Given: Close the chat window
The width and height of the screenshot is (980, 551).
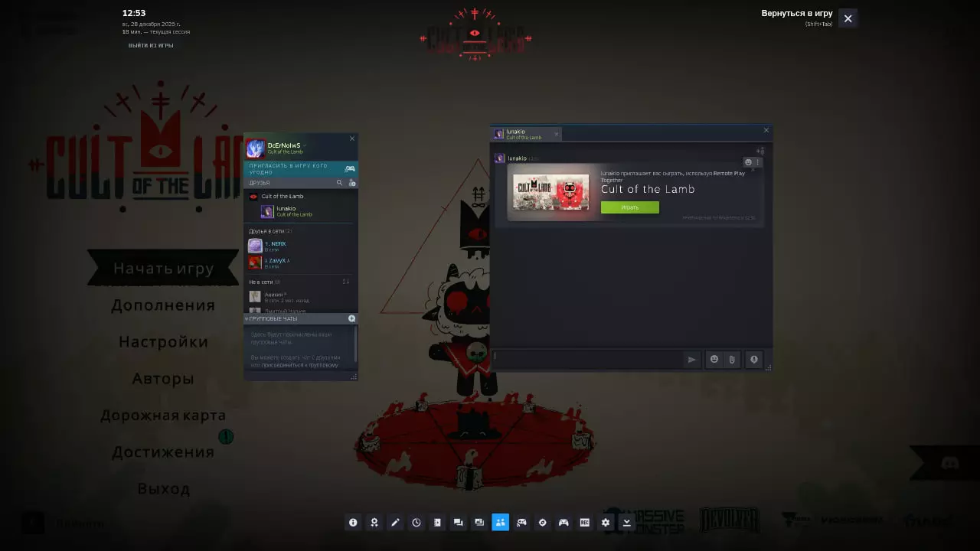Looking at the screenshot, I should (x=766, y=130).
